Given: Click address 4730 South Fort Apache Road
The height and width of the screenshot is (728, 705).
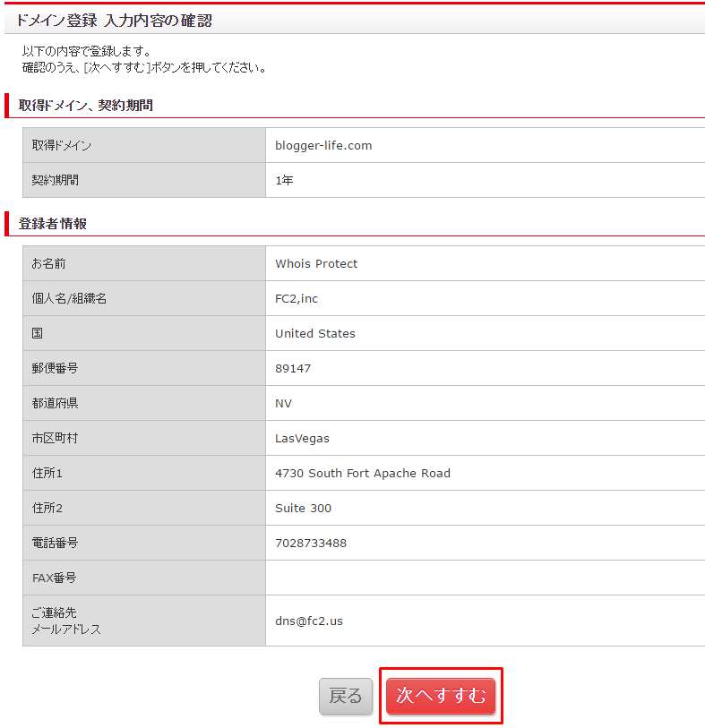Looking at the screenshot, I should click(363, 473).
